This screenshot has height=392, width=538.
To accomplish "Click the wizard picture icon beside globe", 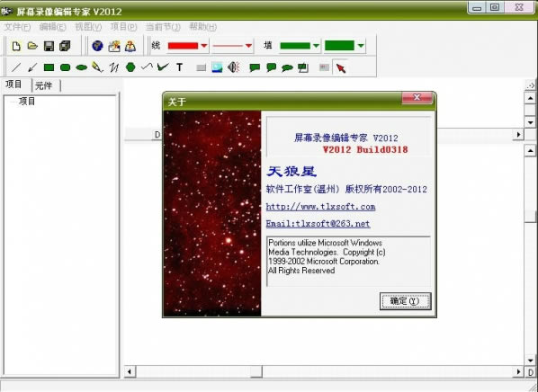I will [114, 46].
